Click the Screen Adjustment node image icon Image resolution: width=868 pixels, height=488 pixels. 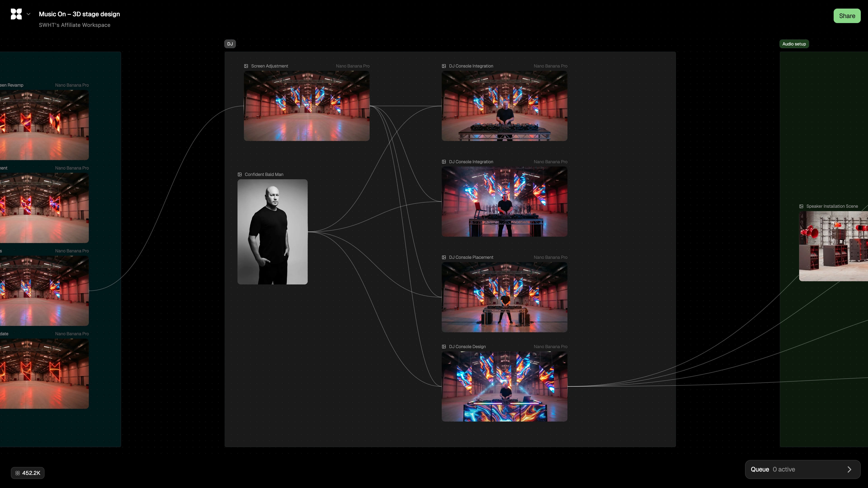coord(246,66)
